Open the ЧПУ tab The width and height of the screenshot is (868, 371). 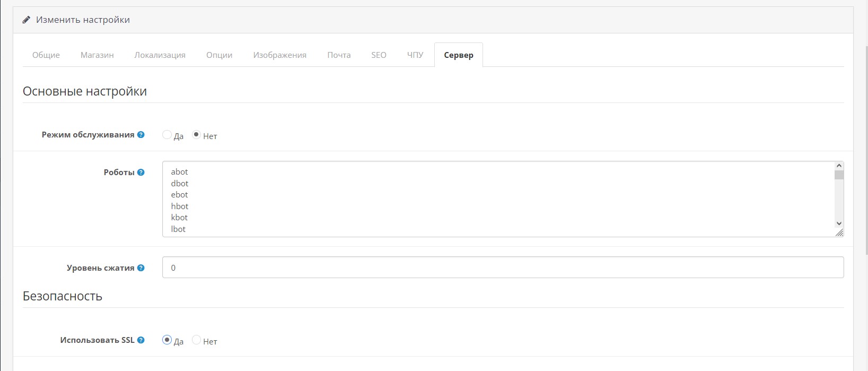pyautogui.click(x=415, y=55)
